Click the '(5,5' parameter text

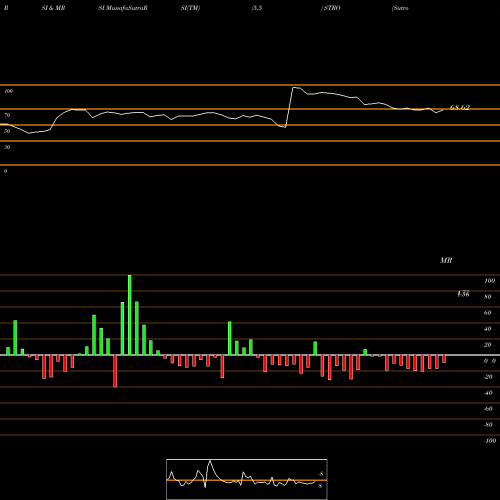pyautogui.click(x=257, y=8)
